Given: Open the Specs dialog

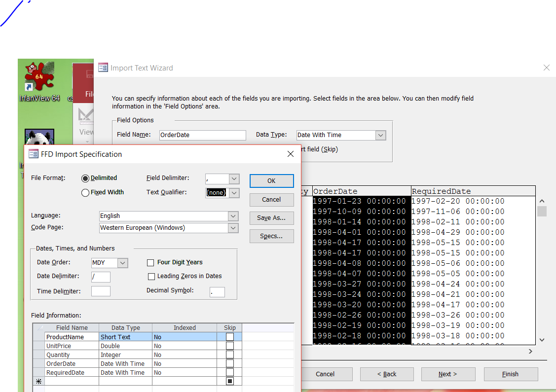Looking at the screenshot, I should (x=271, y=236).
